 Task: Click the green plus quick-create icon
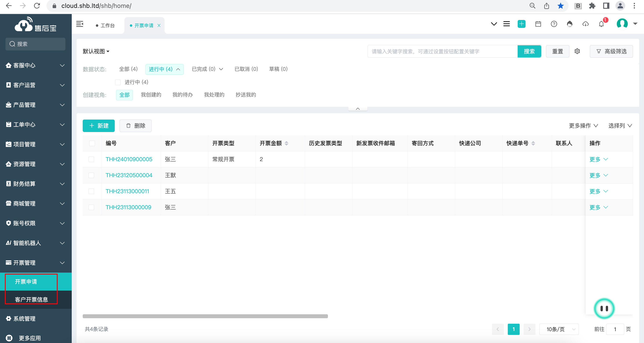tap(522, 24)
